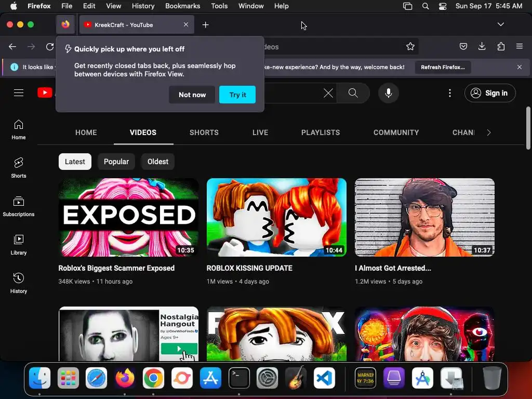Open macOS Control Center
The height and width of the screenshot is (399, 532).
coord(443,6)
